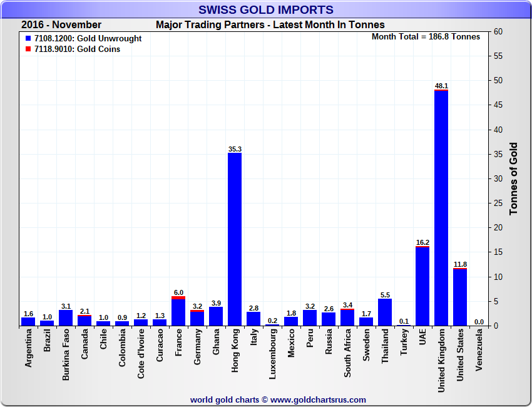Viewport: 532px width, 407px height.
Task: Click the 35.3 value label
Action: tap(234, 149)
